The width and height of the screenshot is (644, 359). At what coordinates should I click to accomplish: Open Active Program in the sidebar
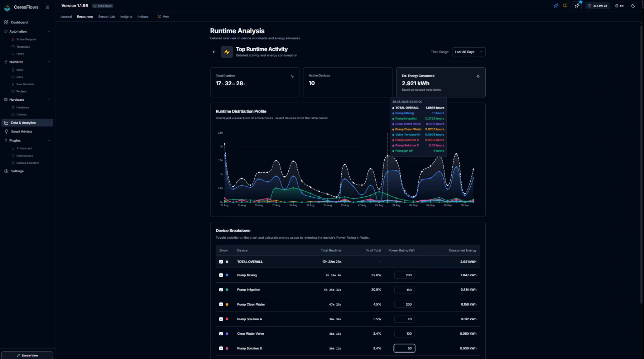26,39
